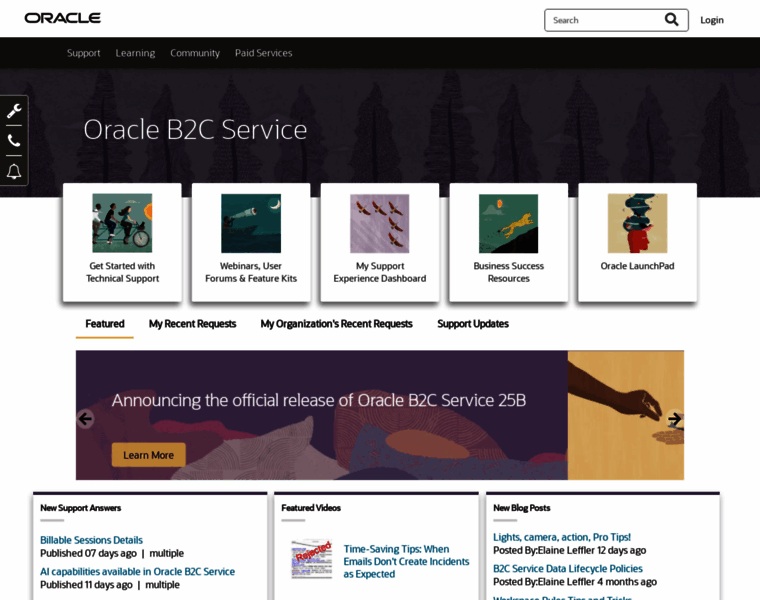Open the Support menu
The image size is (760, 600).
coord(83,53)
